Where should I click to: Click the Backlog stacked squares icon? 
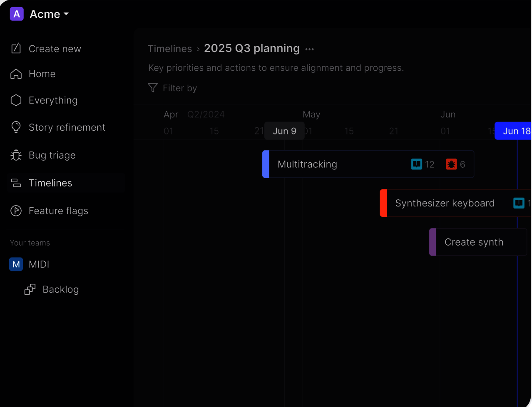coord(30,290)
